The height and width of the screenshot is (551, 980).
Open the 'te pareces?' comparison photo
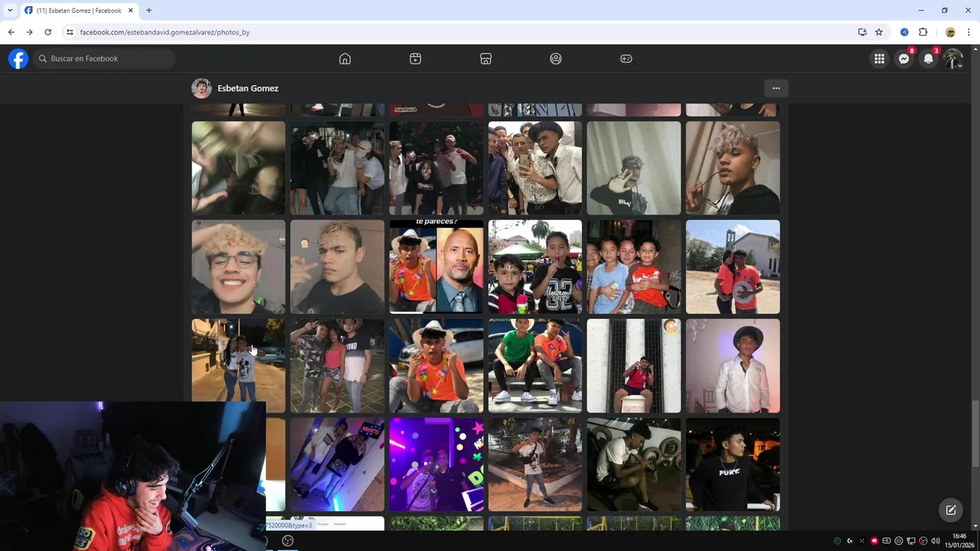pos(436,267)
